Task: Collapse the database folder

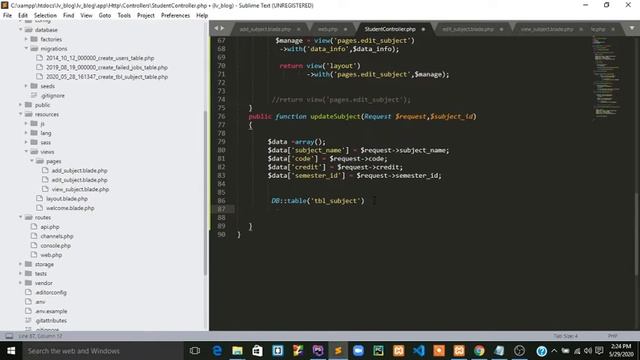Action: (20, 30)
